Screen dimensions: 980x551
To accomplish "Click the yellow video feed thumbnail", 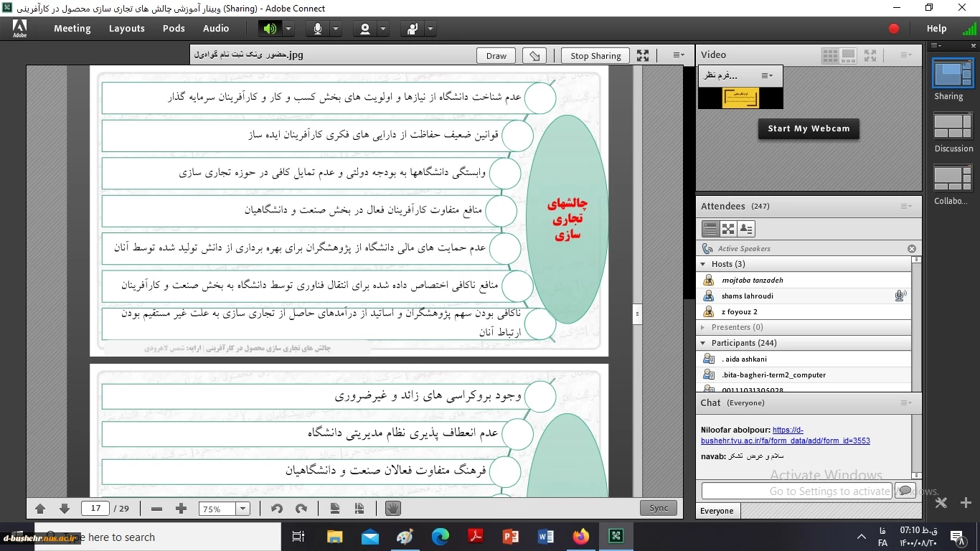I will (740, 98).
